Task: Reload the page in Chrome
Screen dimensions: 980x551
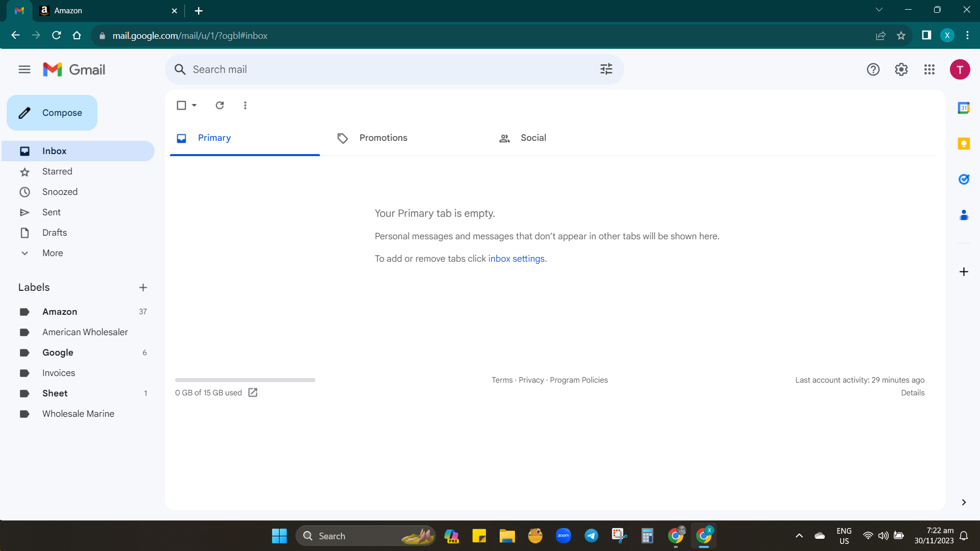Action: coord(57,35)
